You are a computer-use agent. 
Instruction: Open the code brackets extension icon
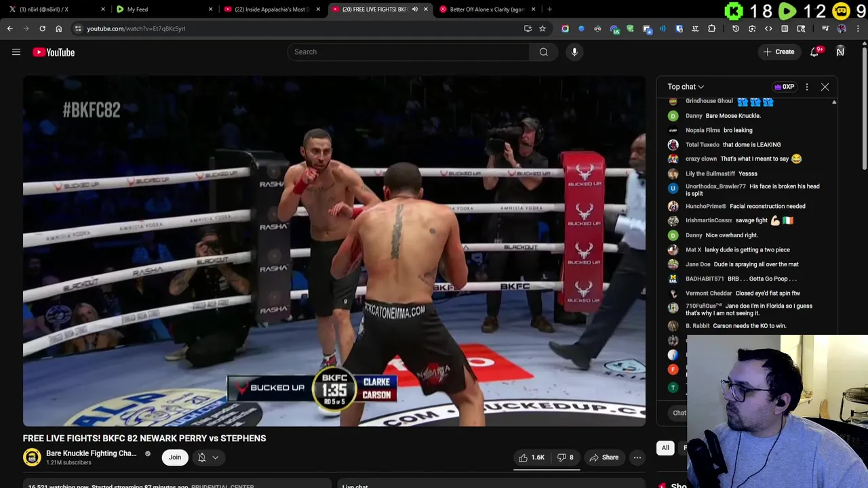coord(768,28)
